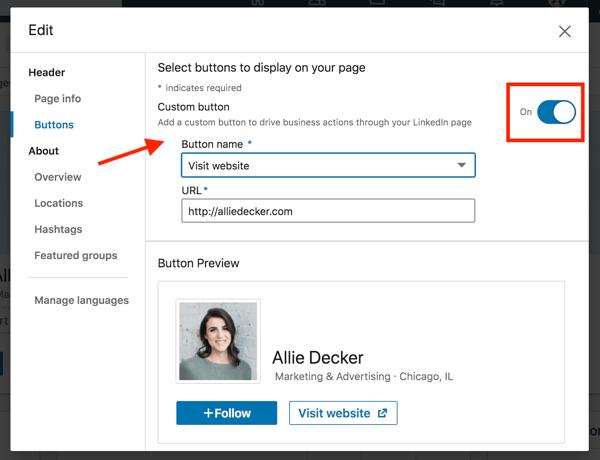Click Manage languages in the sidebar
The width and height of the screenshot is (600, 460).
pyautogui.click(x=81, y=300)
